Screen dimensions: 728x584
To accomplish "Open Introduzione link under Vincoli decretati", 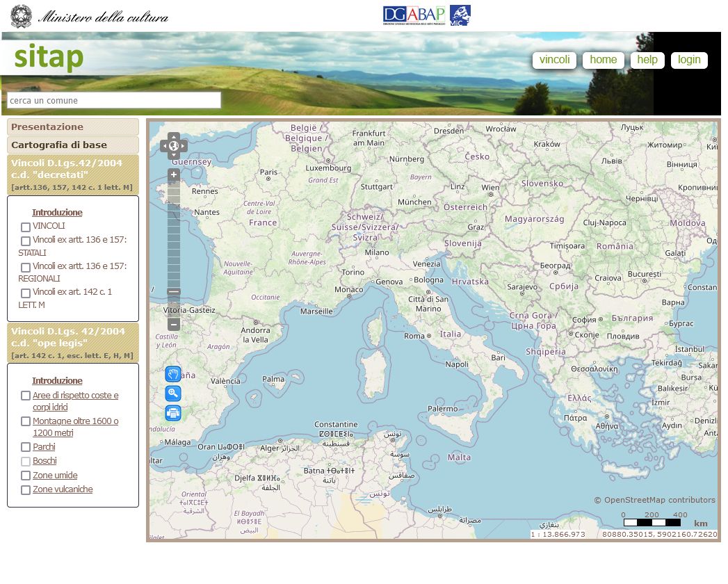I will tap(57, 212).
